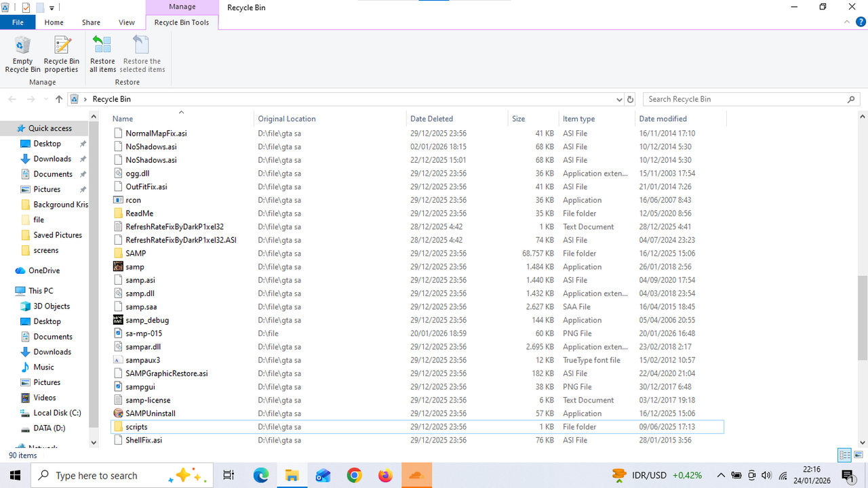Screen dimensions: 868x488
Task: Open the View ribbon tab
Action: point(127,22)
